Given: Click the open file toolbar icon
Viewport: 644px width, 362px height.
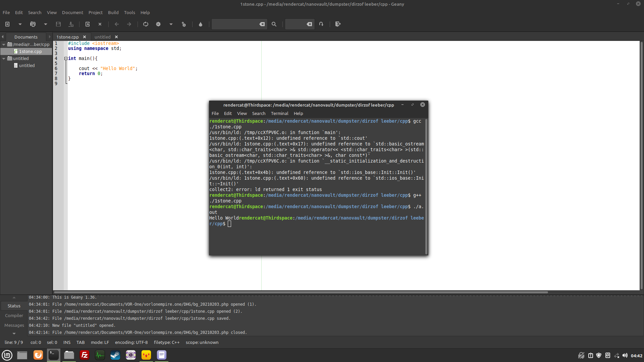Looking at the screenshot, I should coord(33,24).
